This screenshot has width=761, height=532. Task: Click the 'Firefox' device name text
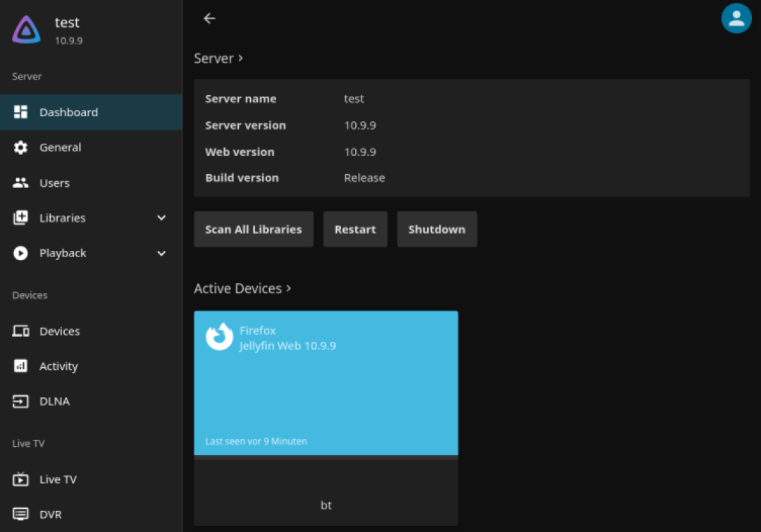tap(258, 330)
